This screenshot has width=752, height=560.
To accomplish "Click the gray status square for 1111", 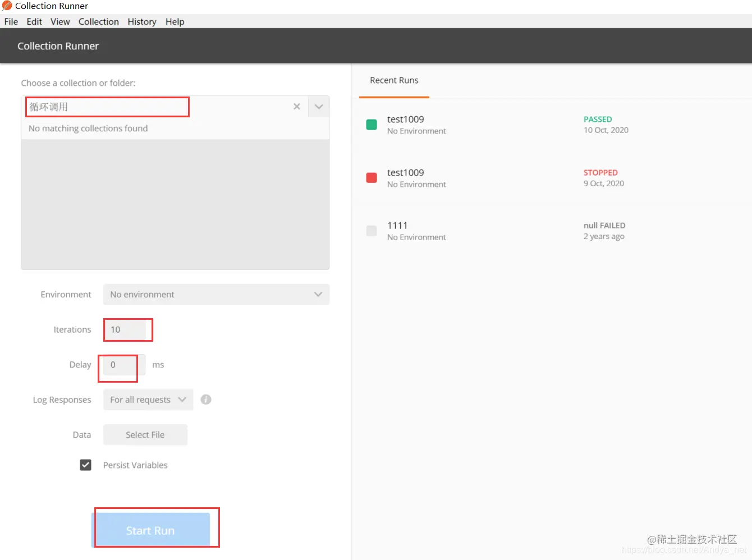I will click(372, 231).
